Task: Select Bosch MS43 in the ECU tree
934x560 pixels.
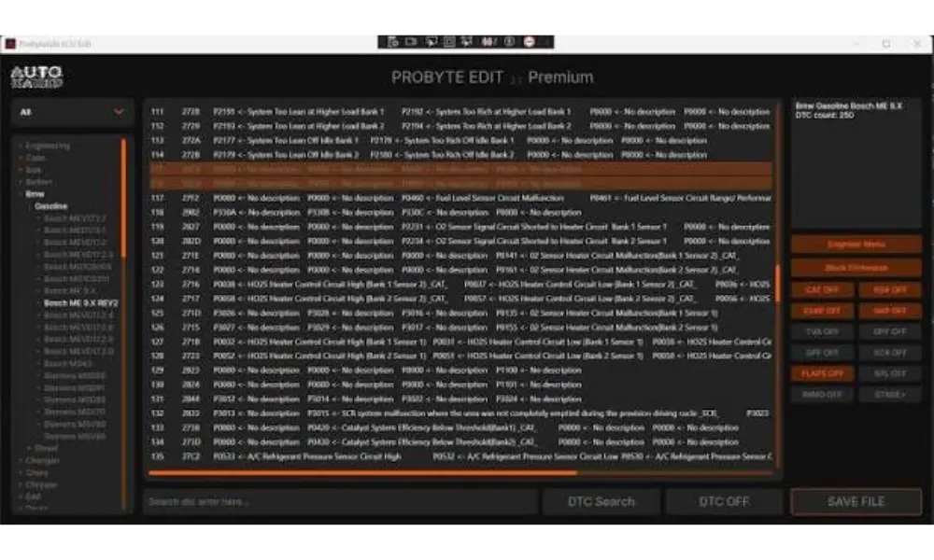Action: (68, 363)
